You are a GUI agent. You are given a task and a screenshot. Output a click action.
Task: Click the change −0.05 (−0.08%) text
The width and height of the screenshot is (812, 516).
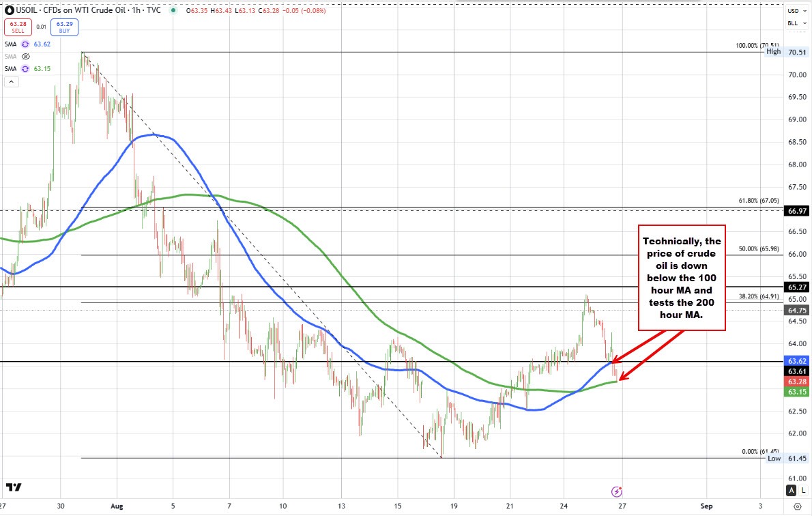[304, 10]
